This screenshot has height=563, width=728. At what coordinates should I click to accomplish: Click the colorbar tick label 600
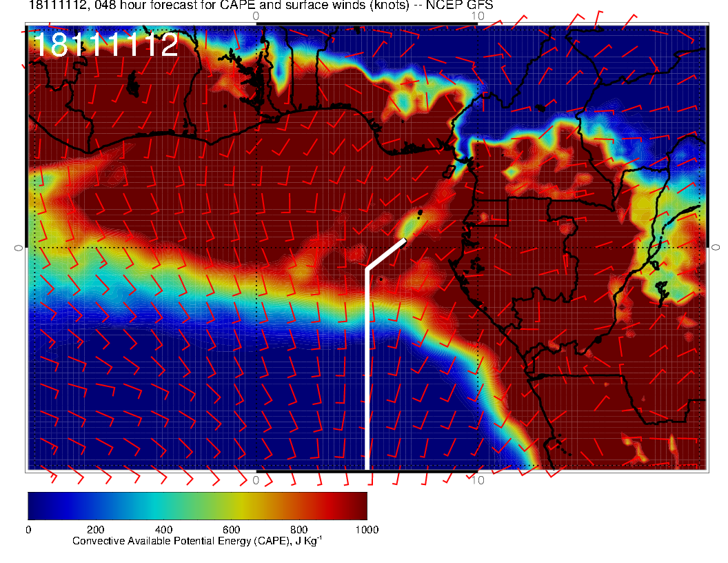click(x=231, y=530)
